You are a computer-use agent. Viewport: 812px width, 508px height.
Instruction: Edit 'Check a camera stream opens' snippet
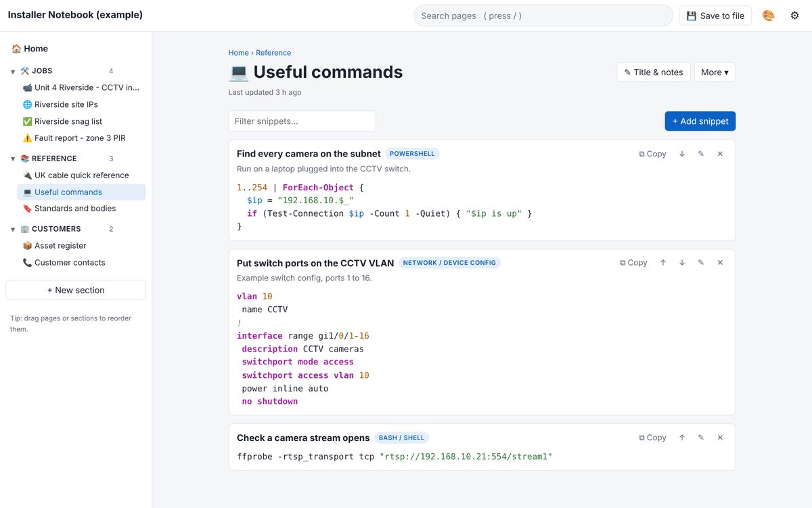(x=701, y=438)
